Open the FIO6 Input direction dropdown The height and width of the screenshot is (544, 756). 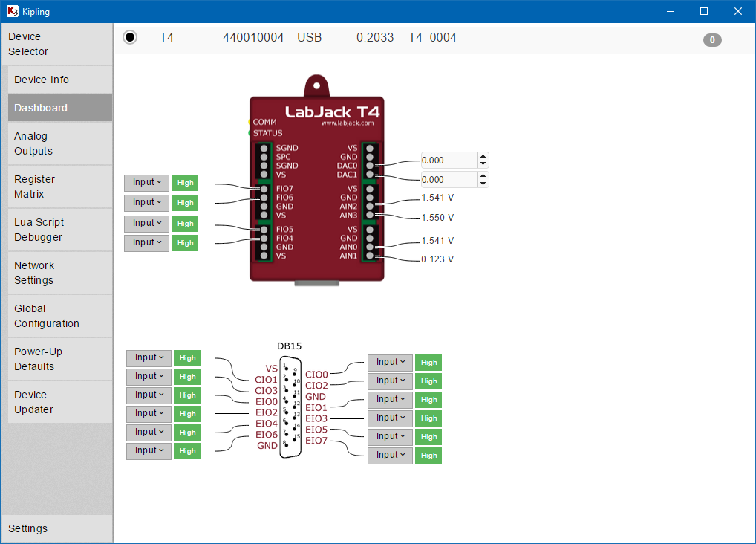[147, 202]
